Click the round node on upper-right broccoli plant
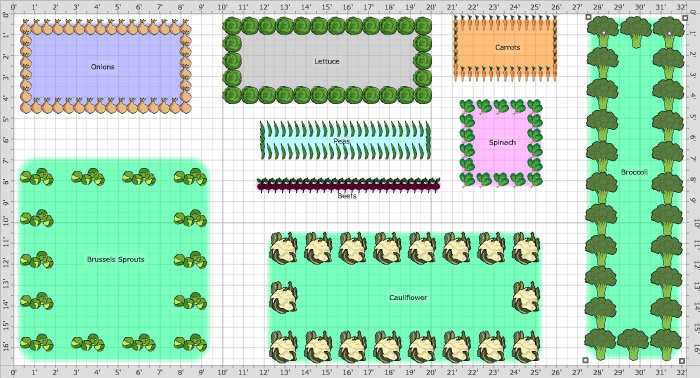 (669, 33)
